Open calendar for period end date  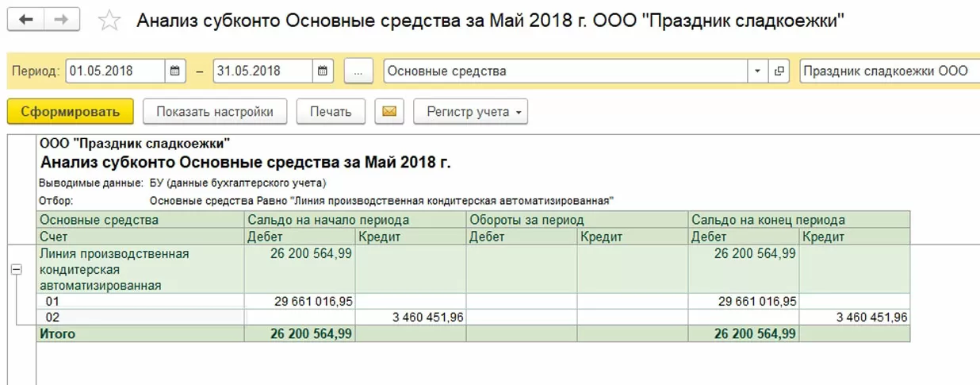pyautogui.click(x=323, y=71)
